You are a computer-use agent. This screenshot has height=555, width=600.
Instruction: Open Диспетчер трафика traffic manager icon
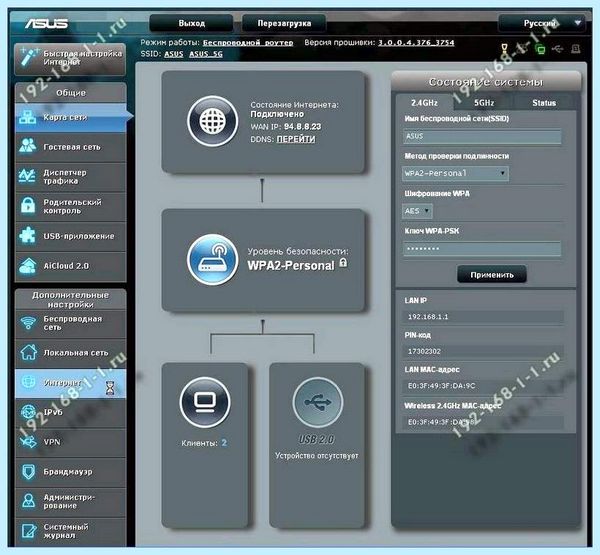(28, 176)
